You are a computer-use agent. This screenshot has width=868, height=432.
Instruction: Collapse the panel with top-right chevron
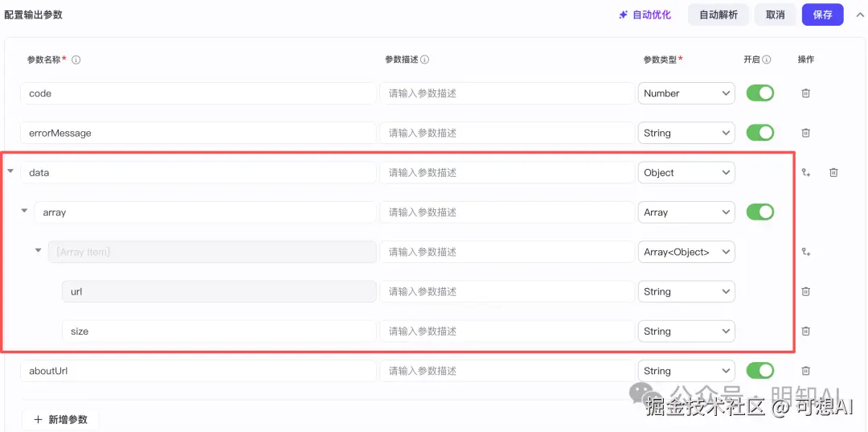[x=859, y=14]
